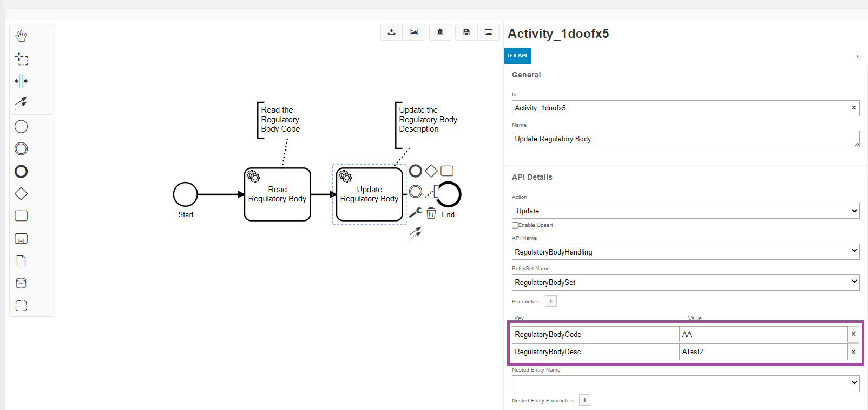Pick the global connect tool in the palette
The image size is (868, 410).
(21, 103)
